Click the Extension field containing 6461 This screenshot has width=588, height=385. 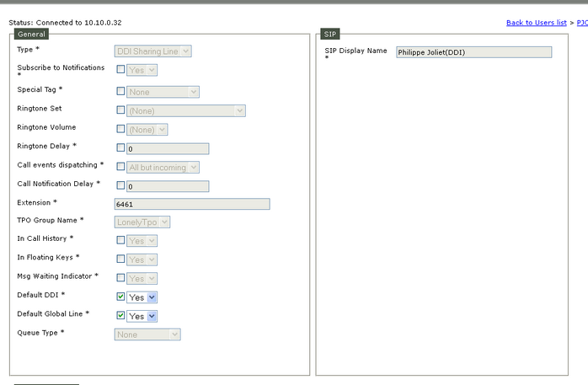pos(192,204)
